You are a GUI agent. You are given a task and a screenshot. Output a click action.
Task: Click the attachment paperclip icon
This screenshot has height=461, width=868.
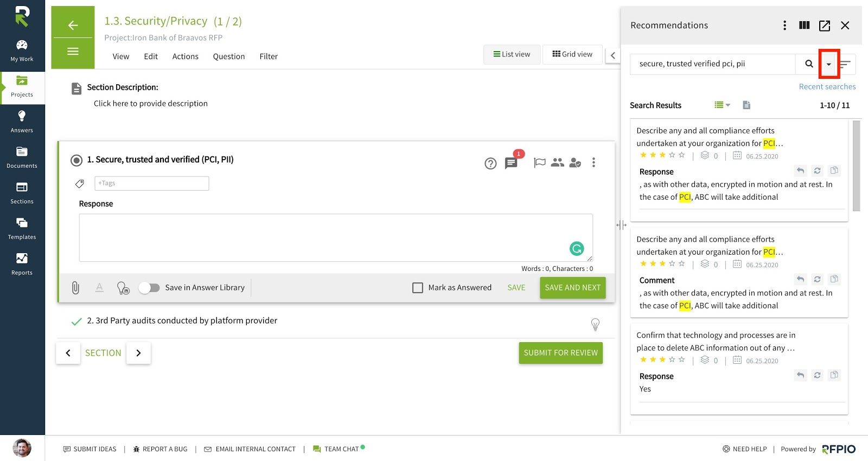click(x=75, y=288)
